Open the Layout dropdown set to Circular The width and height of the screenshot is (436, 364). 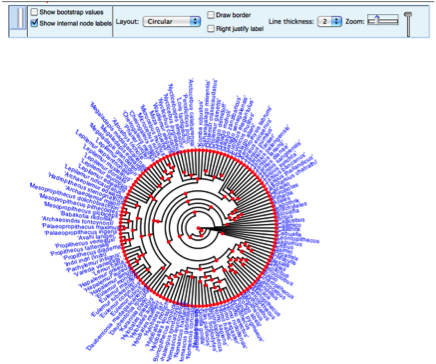point(172,22)
